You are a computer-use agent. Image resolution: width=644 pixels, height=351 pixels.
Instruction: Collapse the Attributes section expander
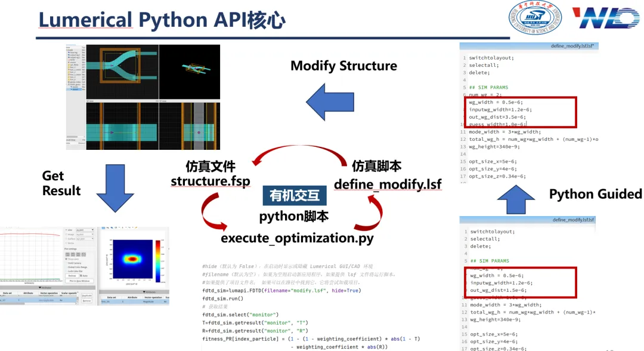tap(39, 288)
